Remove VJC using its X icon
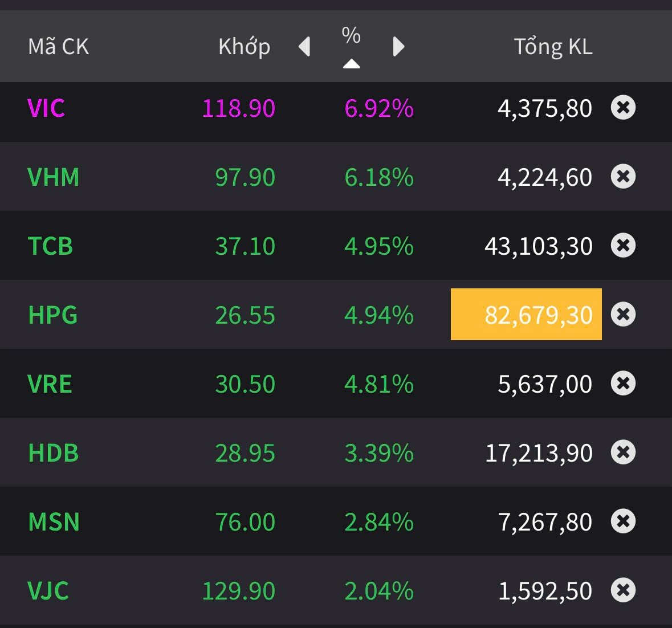Viewport: 672px width, 628px height. (623, 590)
